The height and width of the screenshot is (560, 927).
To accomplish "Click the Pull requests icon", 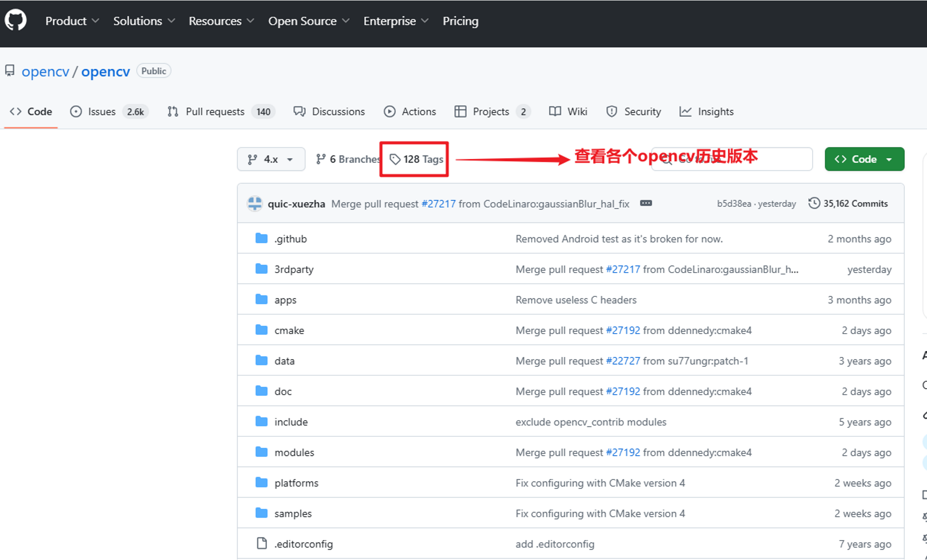I will [x=173, y=112].
